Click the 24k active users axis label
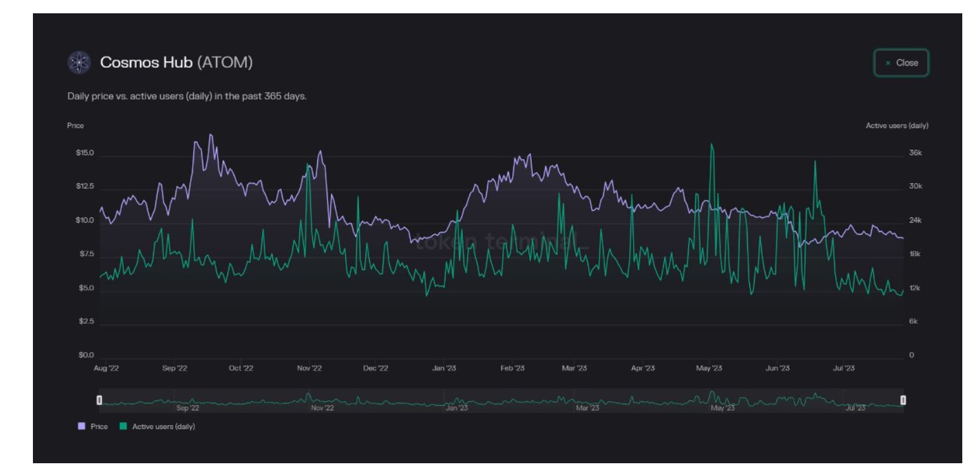 [x=914, y=221]
